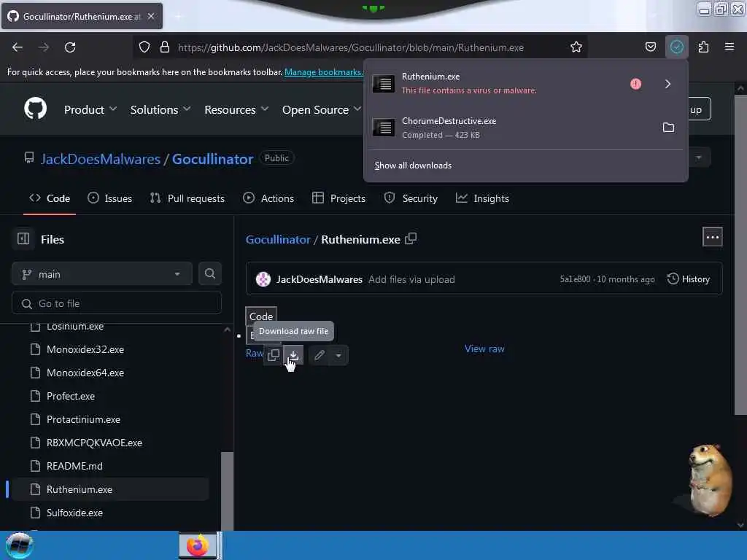Image resolution: width=747 pixels, height=560 pixels.
Task: Expand the Solutions menu
Action: click(x=160, y=109)
